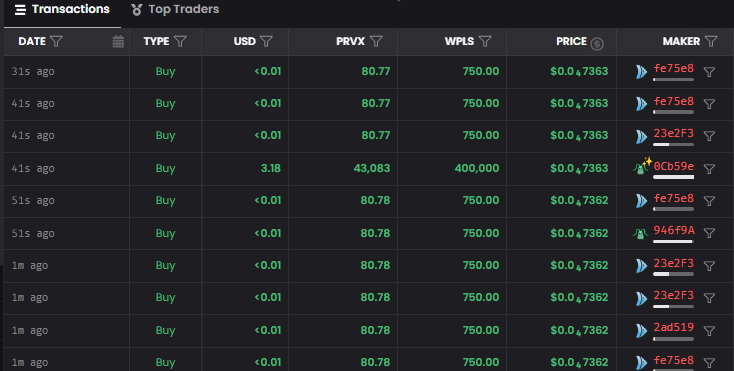This screenshot has width=734, height=371.
Task: Filter by maker 0Cb59e funnel icon
Action: click(709, 169)
